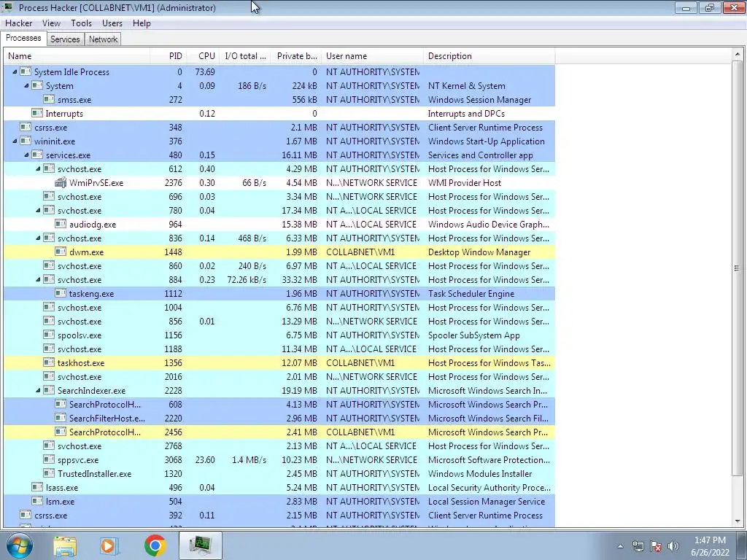
Task: Open the View menu
Action: pos(51,23)
